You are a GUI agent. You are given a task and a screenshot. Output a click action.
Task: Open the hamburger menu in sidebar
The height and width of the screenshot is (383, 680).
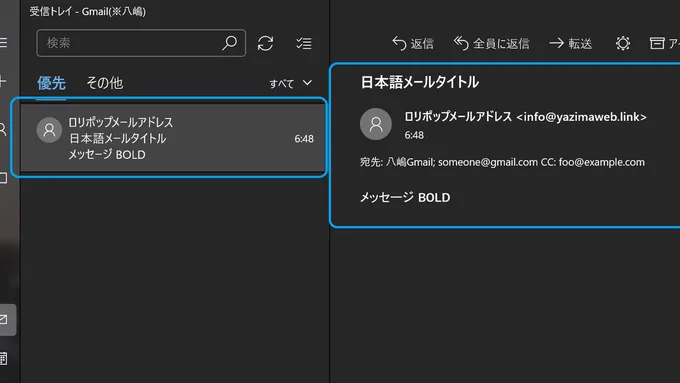point(3,43)
